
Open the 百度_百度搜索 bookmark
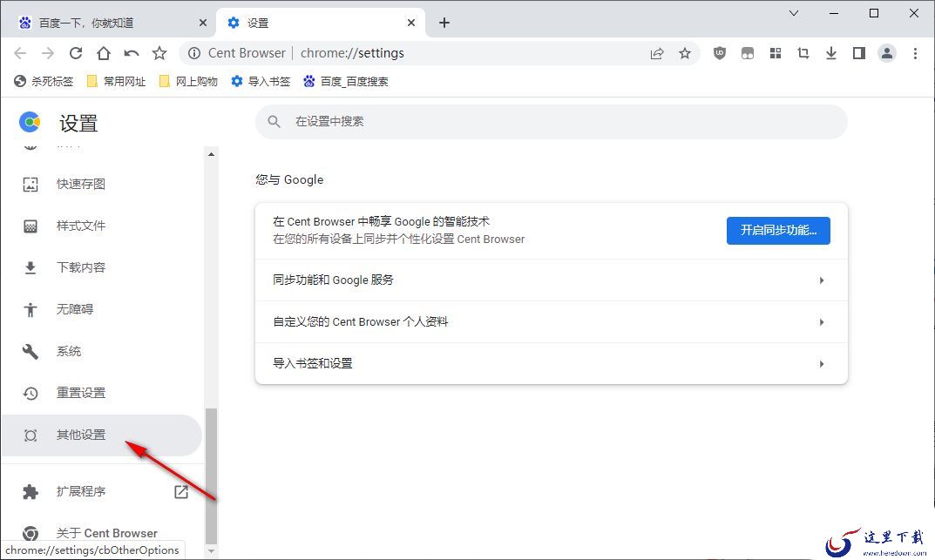[346, 82]
